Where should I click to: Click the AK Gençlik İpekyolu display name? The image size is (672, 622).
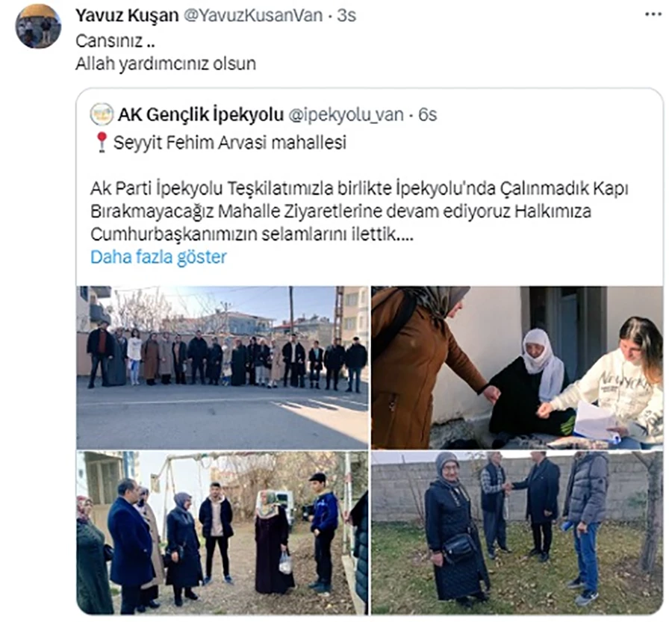(201, 114)
